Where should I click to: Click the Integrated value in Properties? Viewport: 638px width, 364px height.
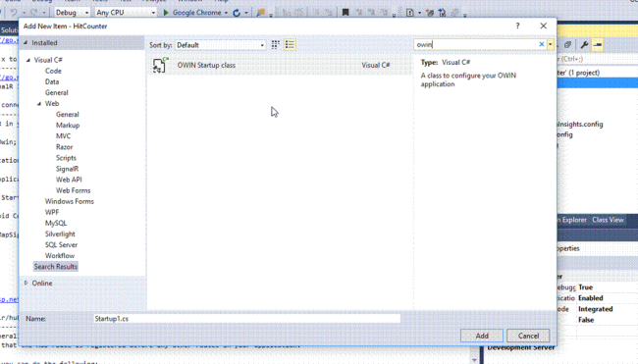click(x=595, y=309)
